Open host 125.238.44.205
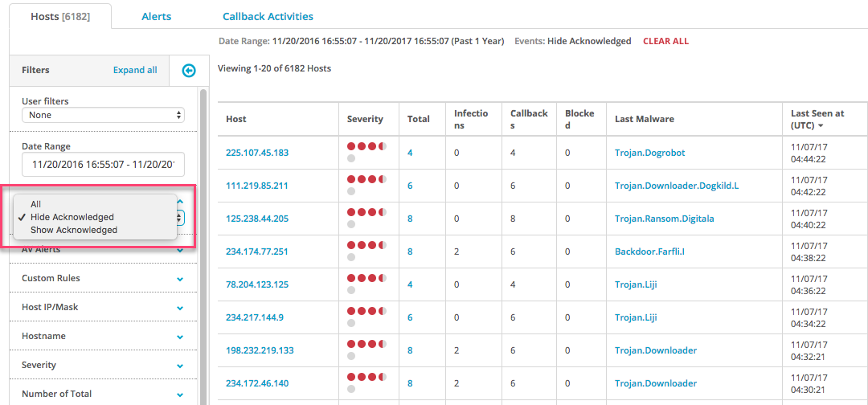Screen dimensions: 868x405 257,219
